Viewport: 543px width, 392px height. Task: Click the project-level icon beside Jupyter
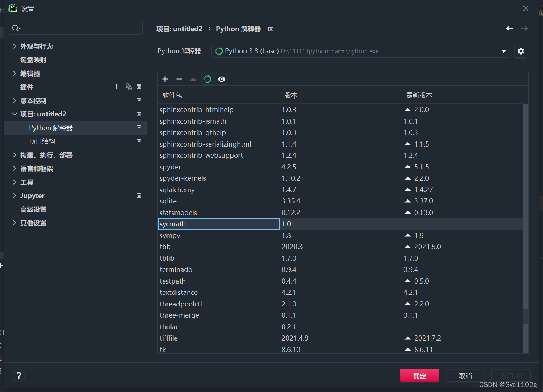coord(139,195)
